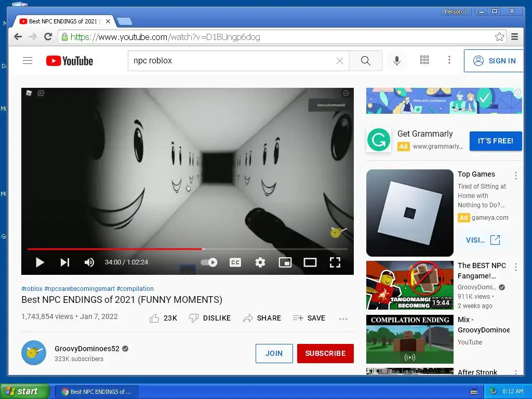This screenshot has height=399, width=532.
Task: Click the Person 1 profile button
Action: point(456,11)
